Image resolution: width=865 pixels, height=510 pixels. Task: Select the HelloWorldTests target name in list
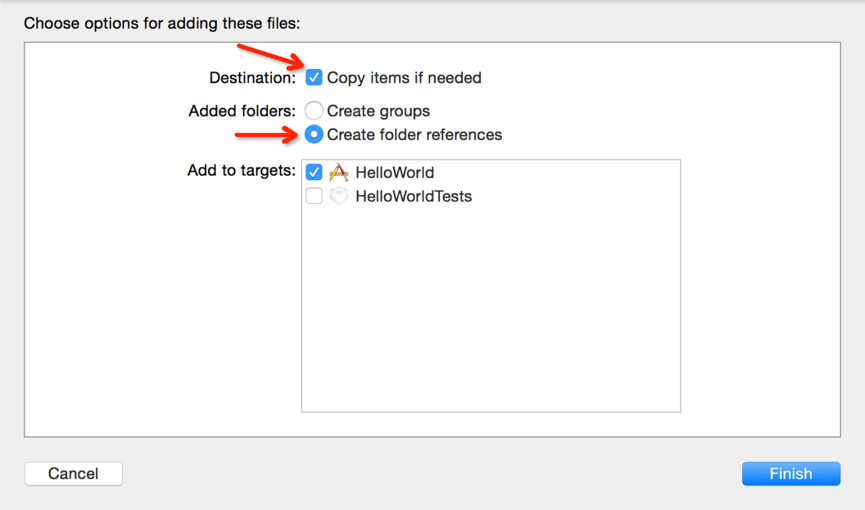coord(414,196)
